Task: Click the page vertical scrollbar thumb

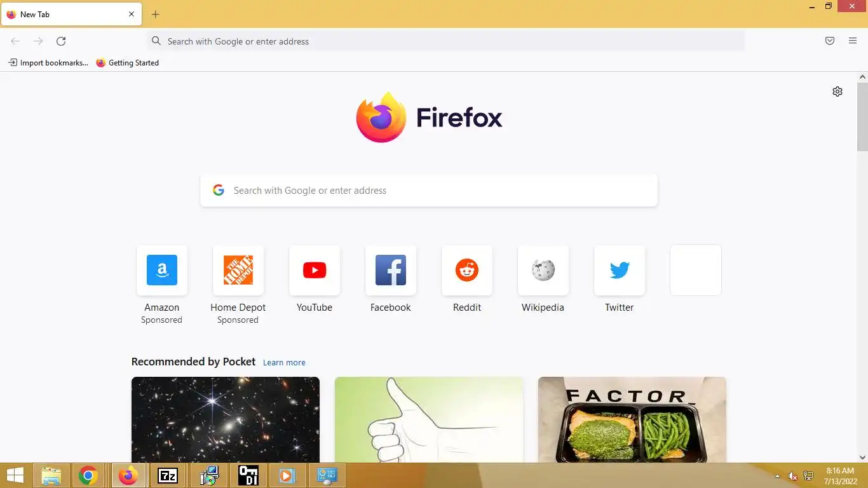Action: (862, 117)
